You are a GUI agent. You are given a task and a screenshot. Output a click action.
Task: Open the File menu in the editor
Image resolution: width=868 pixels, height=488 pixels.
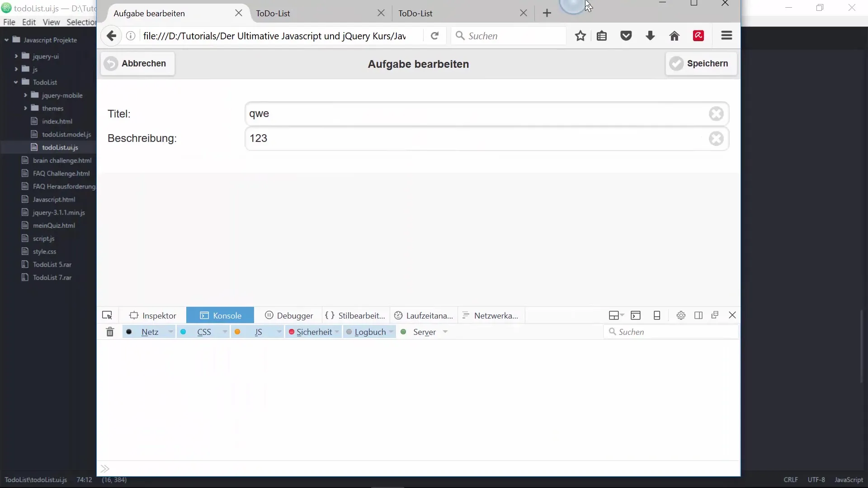[9, 22]
